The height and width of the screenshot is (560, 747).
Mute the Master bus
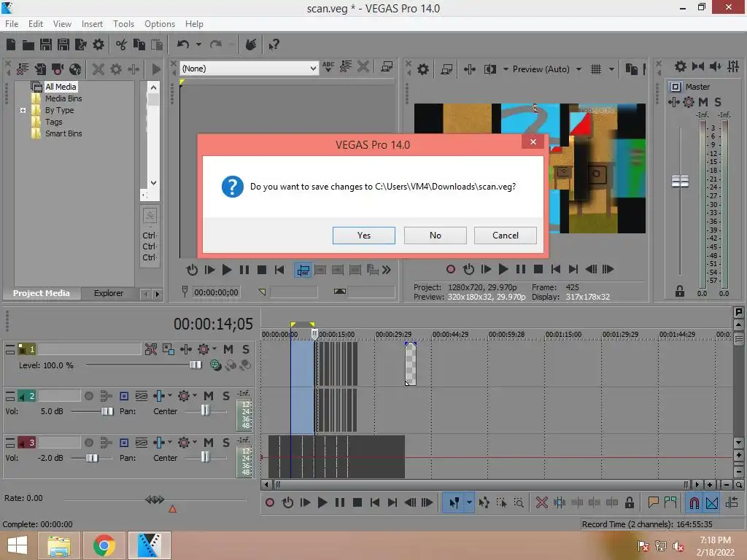tap(703, 102)
